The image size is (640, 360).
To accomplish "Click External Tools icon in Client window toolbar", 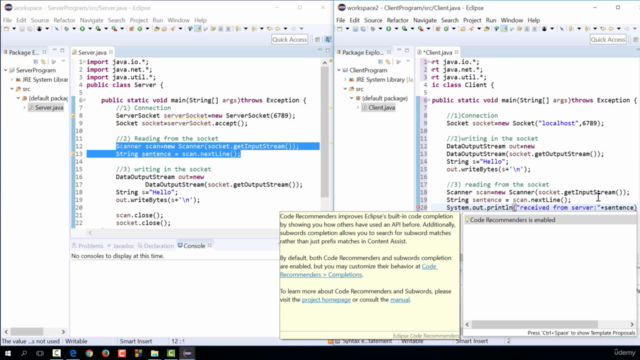I will click(x=420, y=29).
